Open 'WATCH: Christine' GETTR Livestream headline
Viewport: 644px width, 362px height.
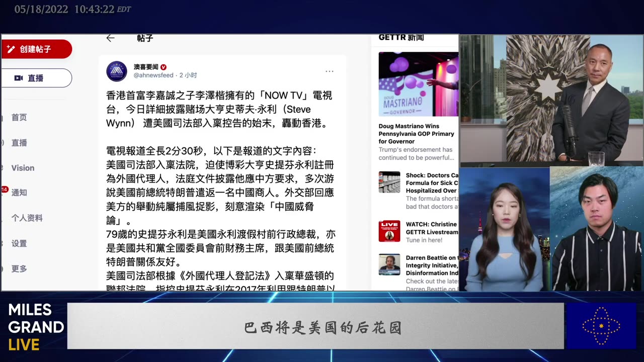coord(432,228)
